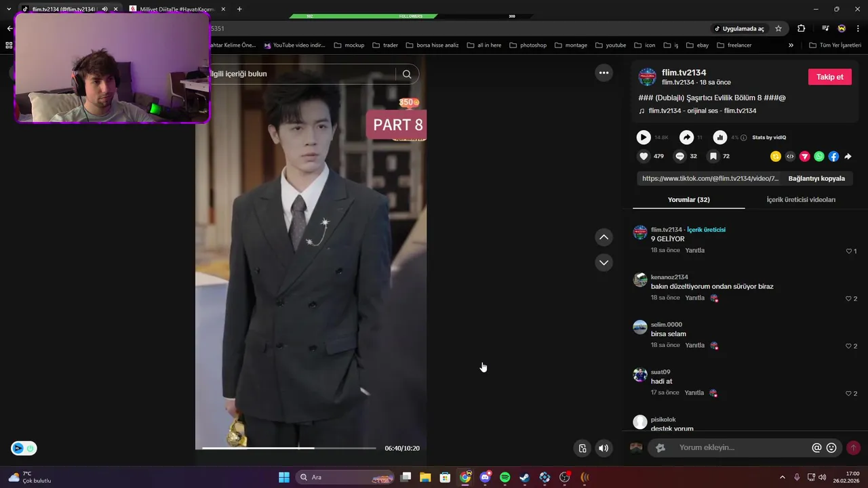The image size is (868, 488).
Task: Open the media control icon in Chrome toolbar
Action: 825,28
